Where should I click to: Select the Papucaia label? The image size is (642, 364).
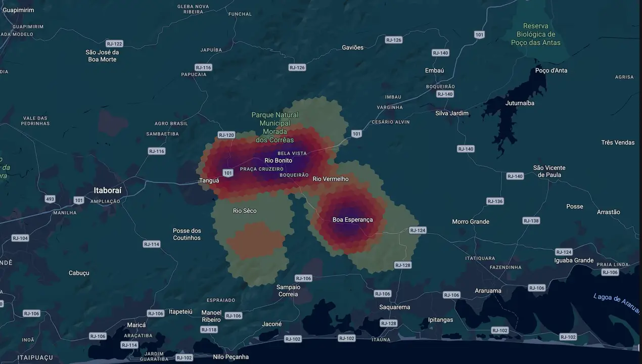pyautogui.click(x=194, y=74)
